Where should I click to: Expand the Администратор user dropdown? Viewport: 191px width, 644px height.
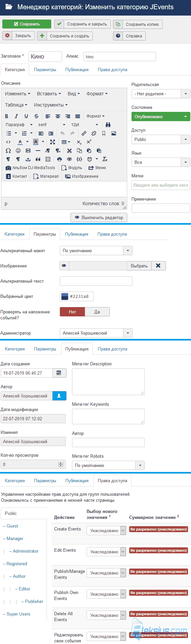[96, 333]
